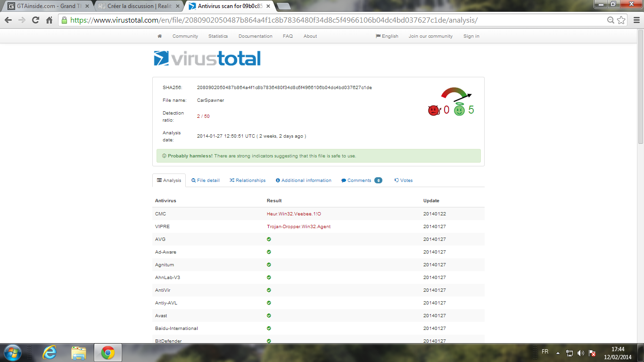Click the Chrome home page icon
Screen dimensions: 644x362
[49, 20]
